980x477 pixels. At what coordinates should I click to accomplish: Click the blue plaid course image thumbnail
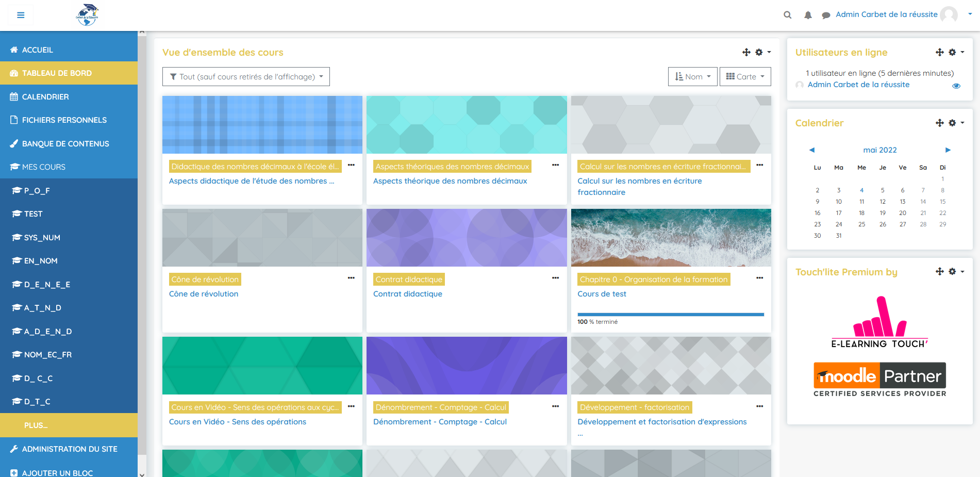(x=262, y=125)
